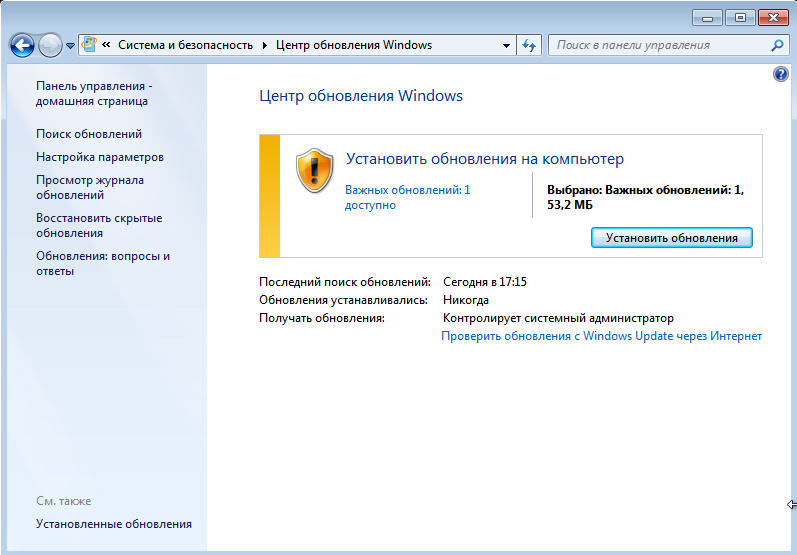
Task: Click 'Поиск обновлений' in sidebar
Action: (x=89, y=134)
